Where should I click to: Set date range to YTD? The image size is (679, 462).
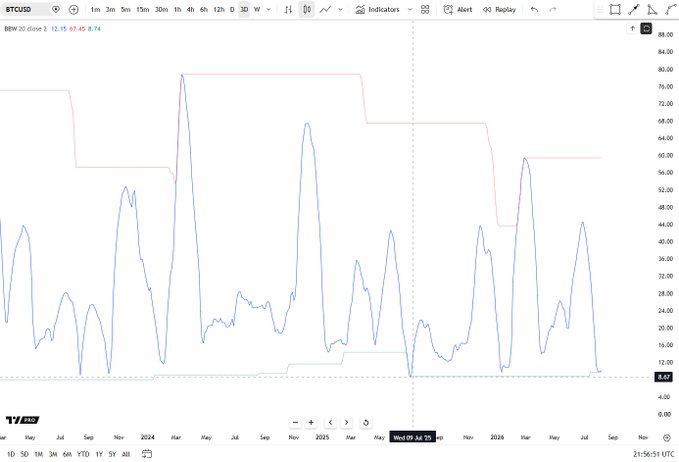(x=83, y=454)
